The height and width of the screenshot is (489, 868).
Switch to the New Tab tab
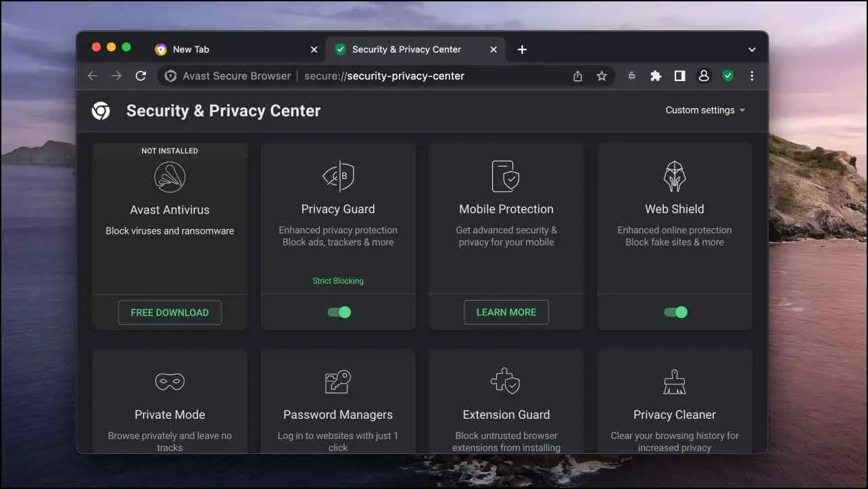(235, 49)
